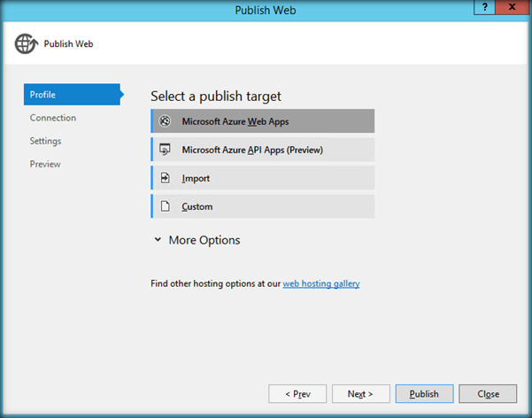Click the < Prev button
Viewport: 532px width, 418px height.
pos(297,394)
